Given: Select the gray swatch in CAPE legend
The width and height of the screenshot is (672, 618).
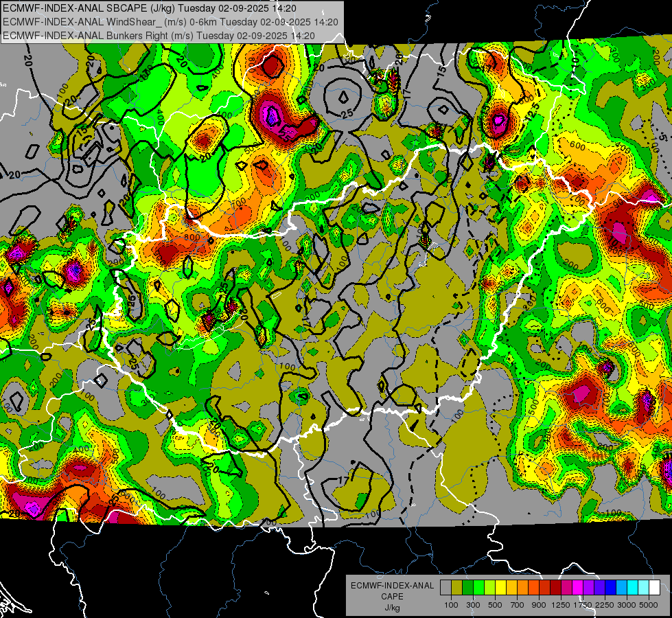Looking at the screenshot, I should tap(445, 587).
